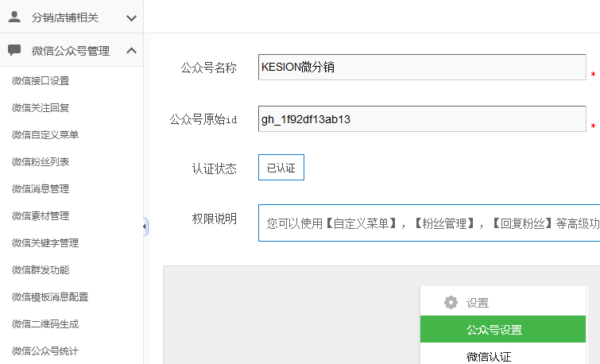Open 微信二维码生成 page

[45, 323]
